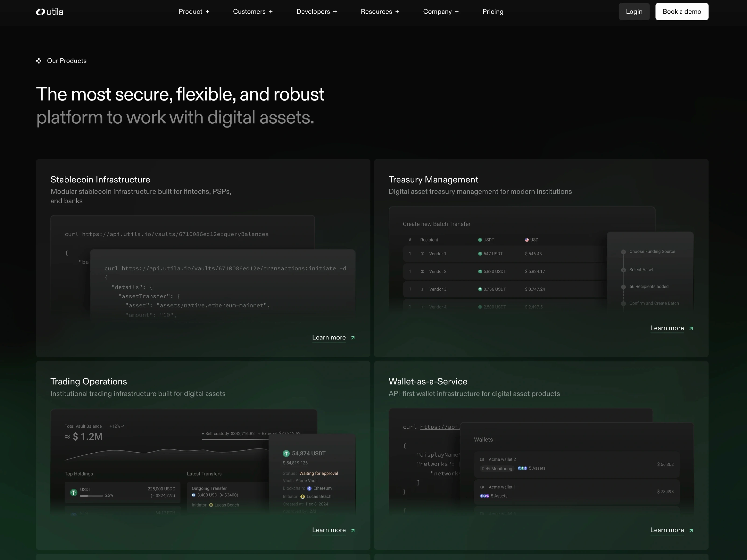Click the $ 78,498 wallet balance
Viewport: 747px width, 560px height.
(665, 492)
